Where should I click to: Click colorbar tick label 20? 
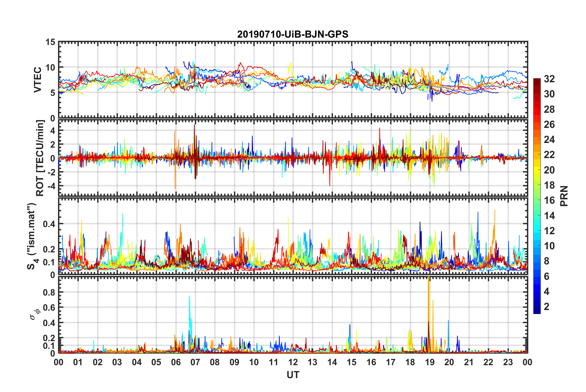point(549,170)
